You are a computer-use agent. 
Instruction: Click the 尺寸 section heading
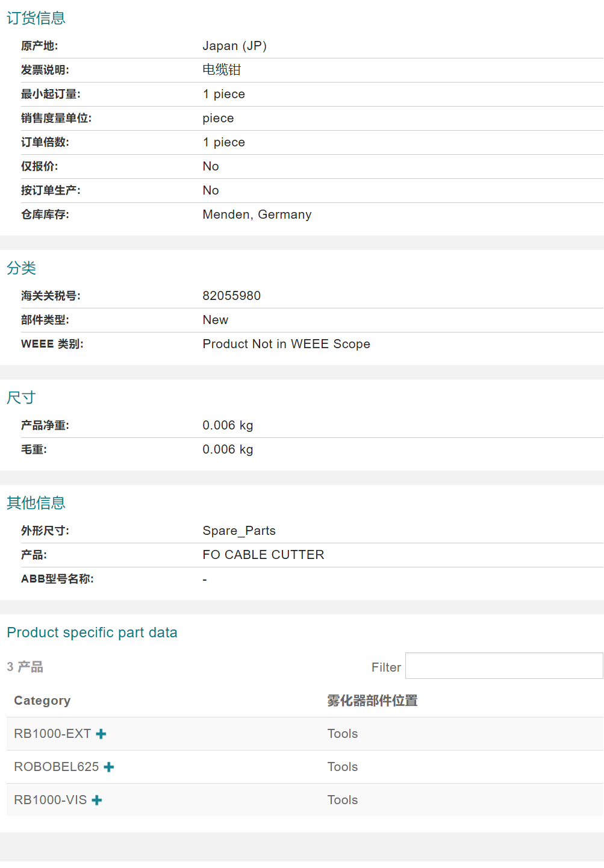click(x=22, y=398)
